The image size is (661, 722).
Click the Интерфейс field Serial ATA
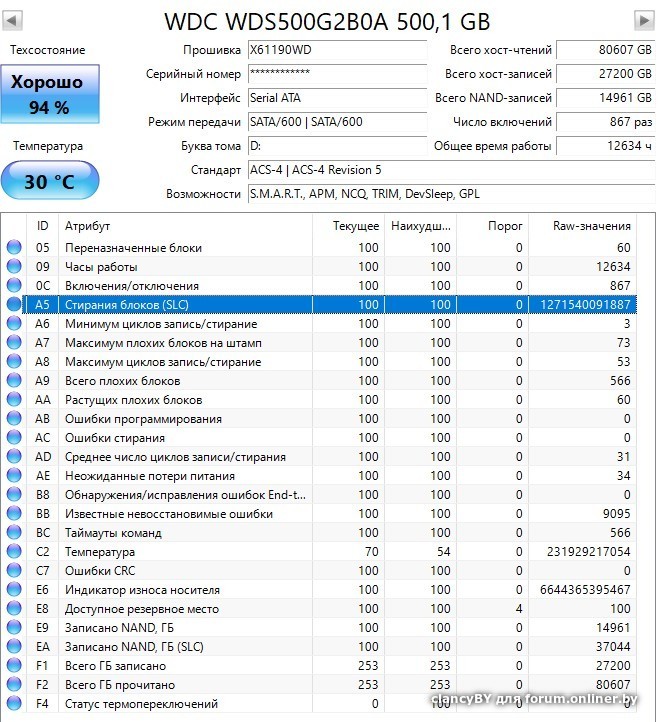338,98
